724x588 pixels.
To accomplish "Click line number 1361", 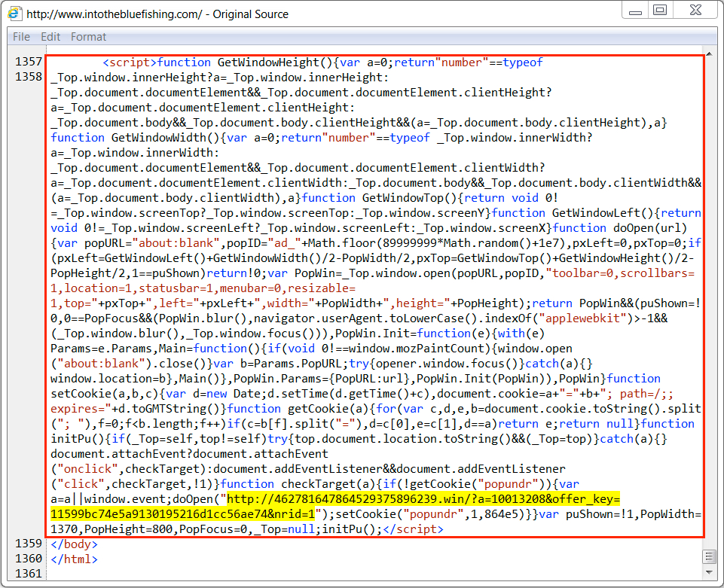I will pyautogui.click(x=28, y=574).
